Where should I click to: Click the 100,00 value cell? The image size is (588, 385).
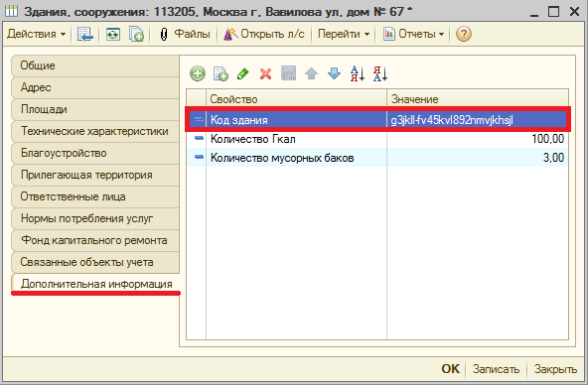[478, 139]
